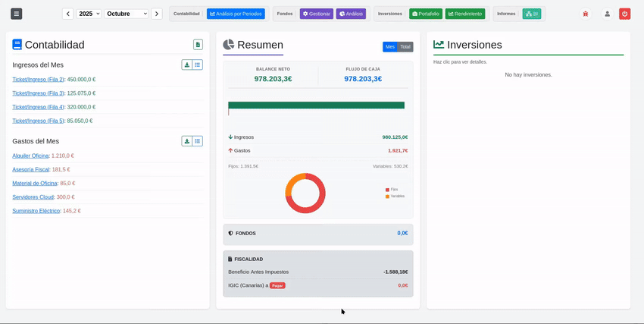The width and height of the screenshot is (644, 324).
Task: Open the BI reports button
Action: (531, 14)
